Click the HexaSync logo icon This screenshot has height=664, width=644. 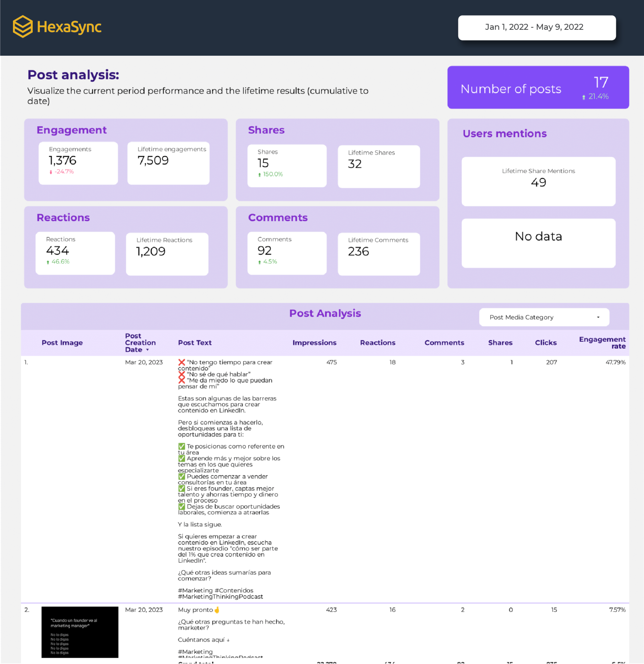coord(22,26)
